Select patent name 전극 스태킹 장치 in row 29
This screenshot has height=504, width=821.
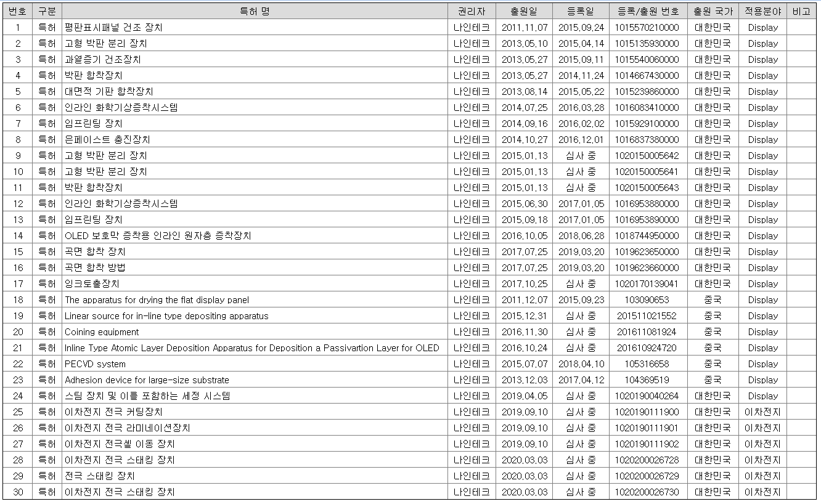pos(99,476)
